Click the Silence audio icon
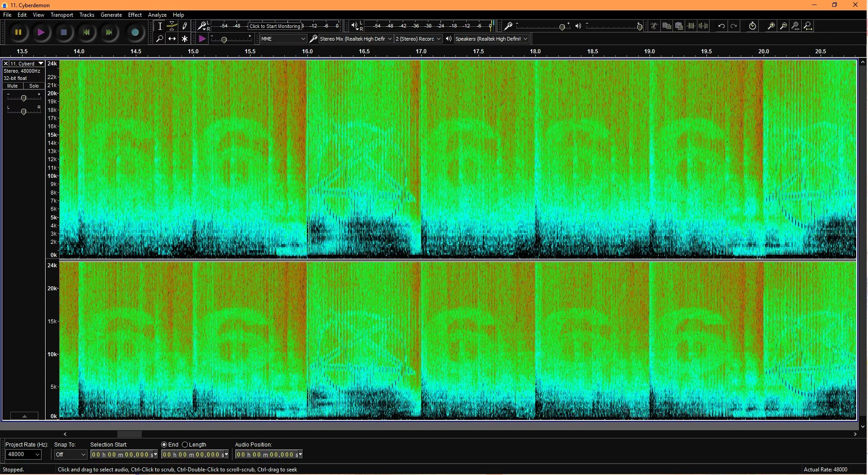Viewport: 868px width, 475px height. click(x=703, y=26)
